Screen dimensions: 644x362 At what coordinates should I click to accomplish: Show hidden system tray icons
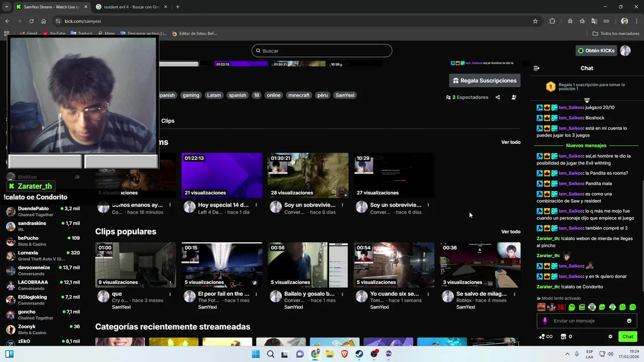(568, 354)
